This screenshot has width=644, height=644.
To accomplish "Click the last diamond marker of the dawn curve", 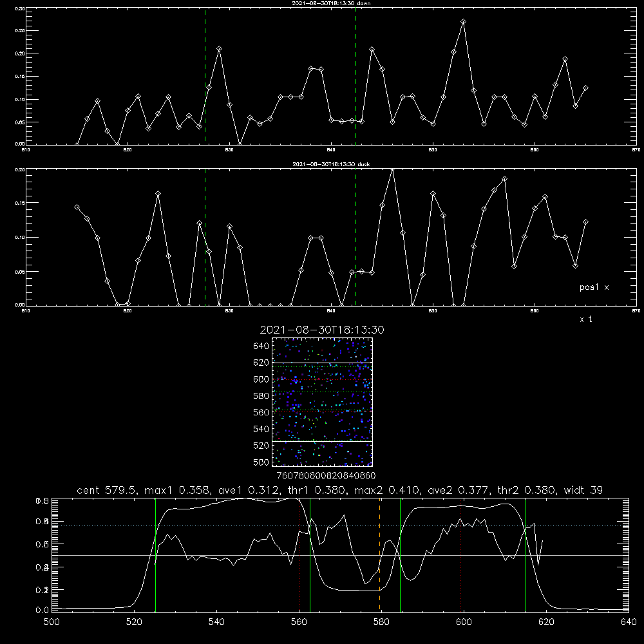I will (585, 88).
